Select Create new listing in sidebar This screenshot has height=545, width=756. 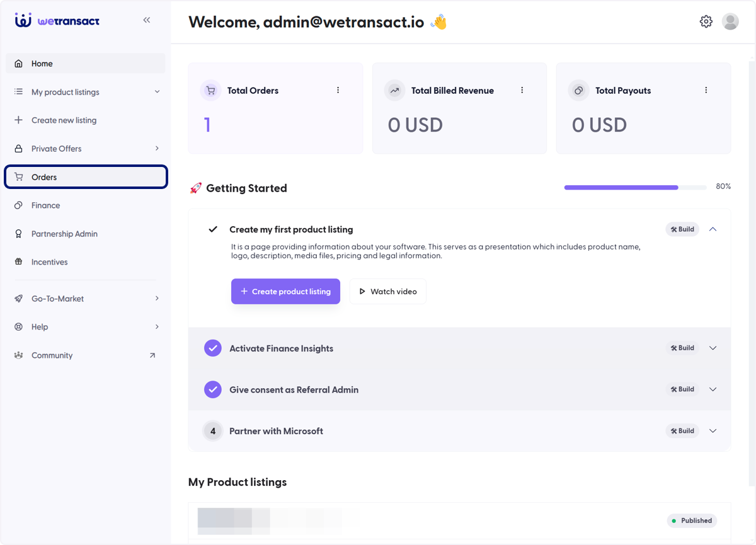tap(86, 120)
